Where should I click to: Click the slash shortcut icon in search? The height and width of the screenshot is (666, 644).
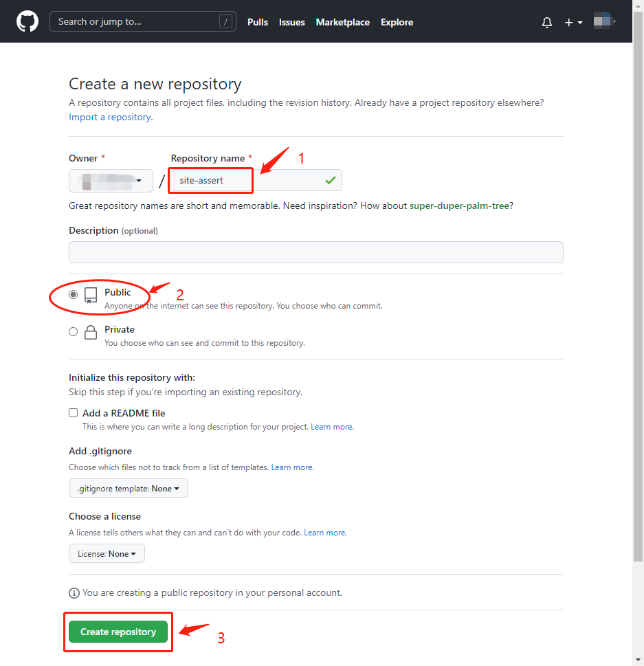point(225,22)
